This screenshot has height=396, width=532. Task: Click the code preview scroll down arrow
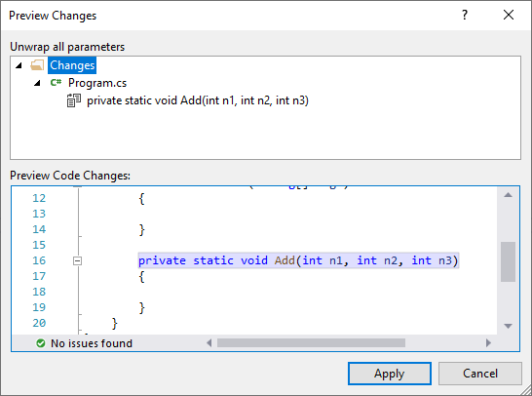pos(508,326)
